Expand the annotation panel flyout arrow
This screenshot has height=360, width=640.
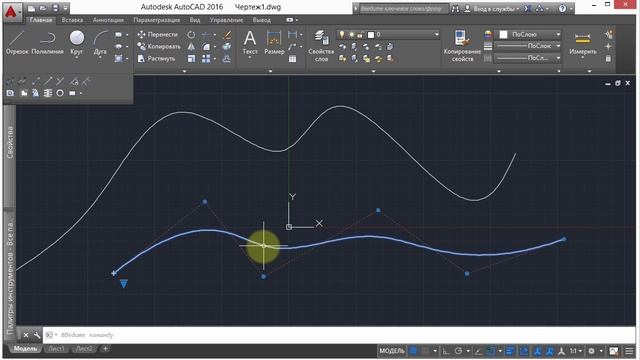click(270, 71)
